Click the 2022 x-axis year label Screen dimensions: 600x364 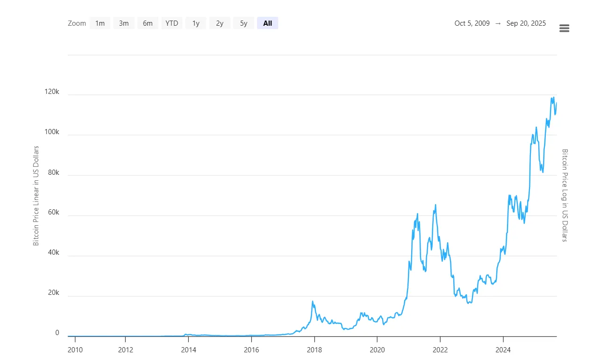coord(440,350)
